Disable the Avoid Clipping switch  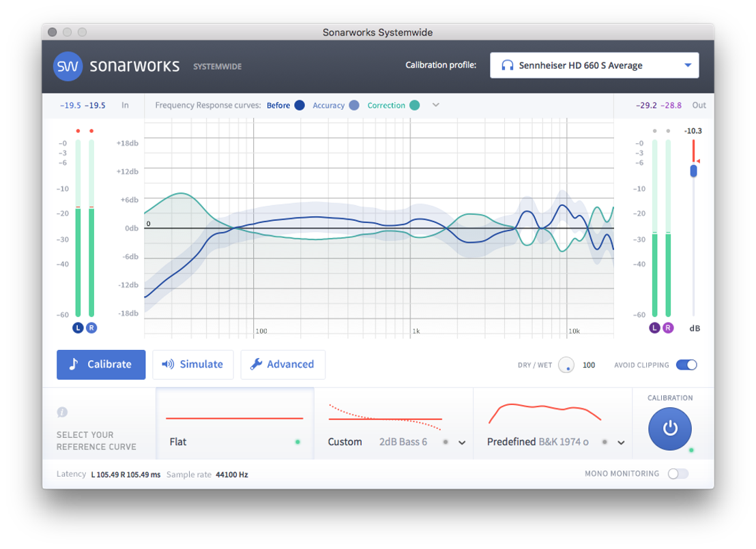click(x=686, y=365)
